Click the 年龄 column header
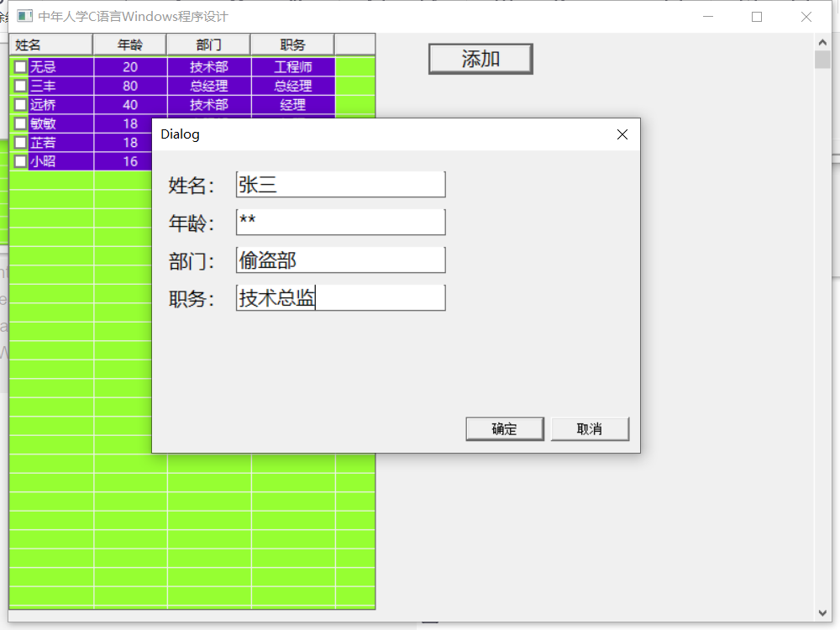Image resolution: width=840 pixels, height=630 pixels. pos(130,44)
